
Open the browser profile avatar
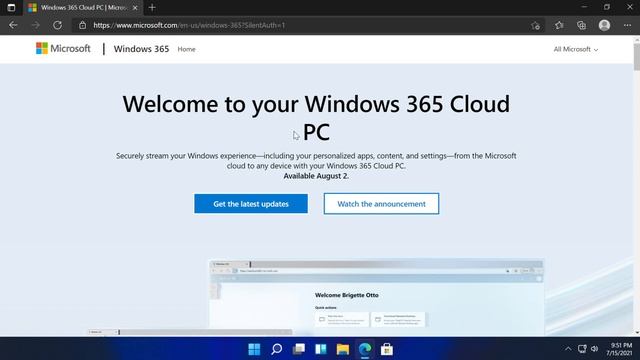(604, 25)
